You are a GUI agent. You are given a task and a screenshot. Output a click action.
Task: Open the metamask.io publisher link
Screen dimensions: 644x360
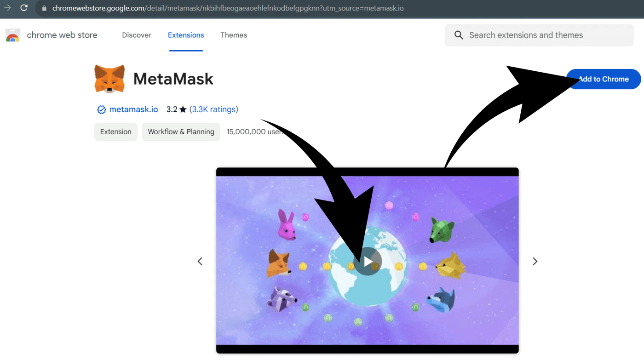pos(134,109)
